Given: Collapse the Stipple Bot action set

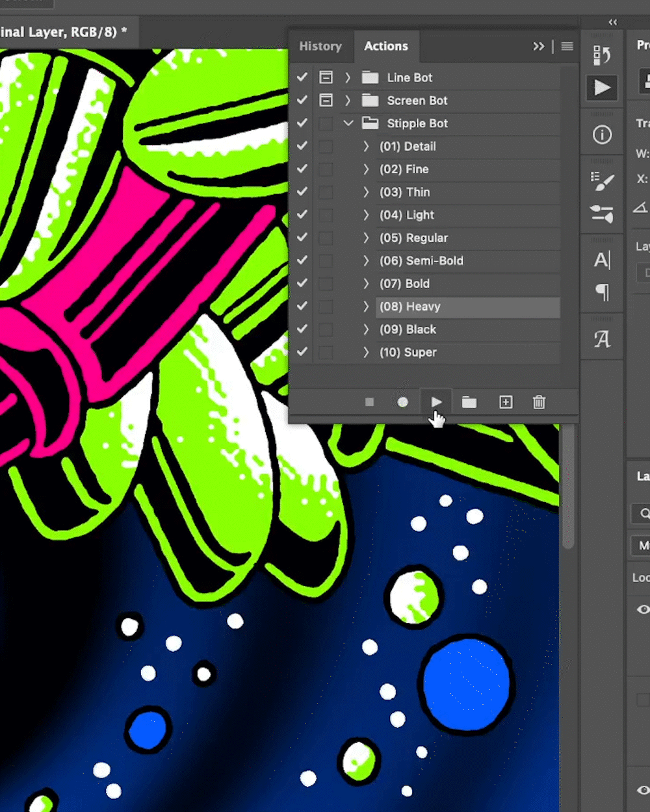Looking at the screenshot, I should pos(348,123).
